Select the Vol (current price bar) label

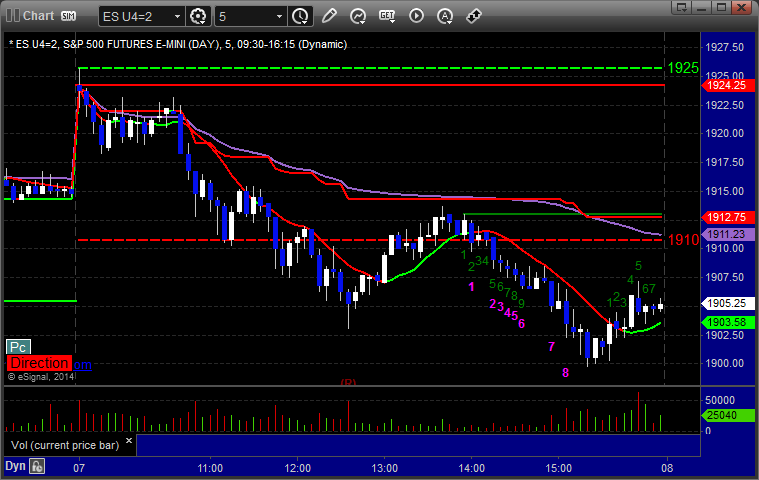coord(65,445)
